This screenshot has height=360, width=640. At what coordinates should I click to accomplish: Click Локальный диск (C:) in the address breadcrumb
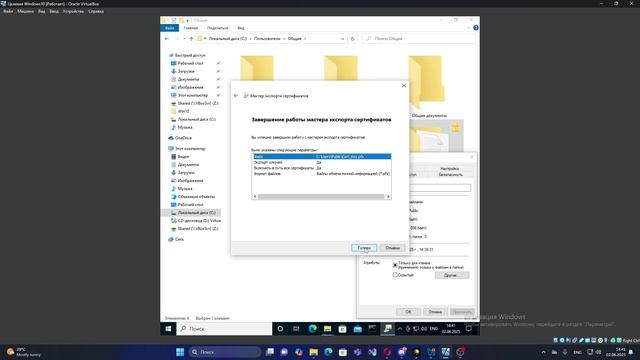(228, 38)
